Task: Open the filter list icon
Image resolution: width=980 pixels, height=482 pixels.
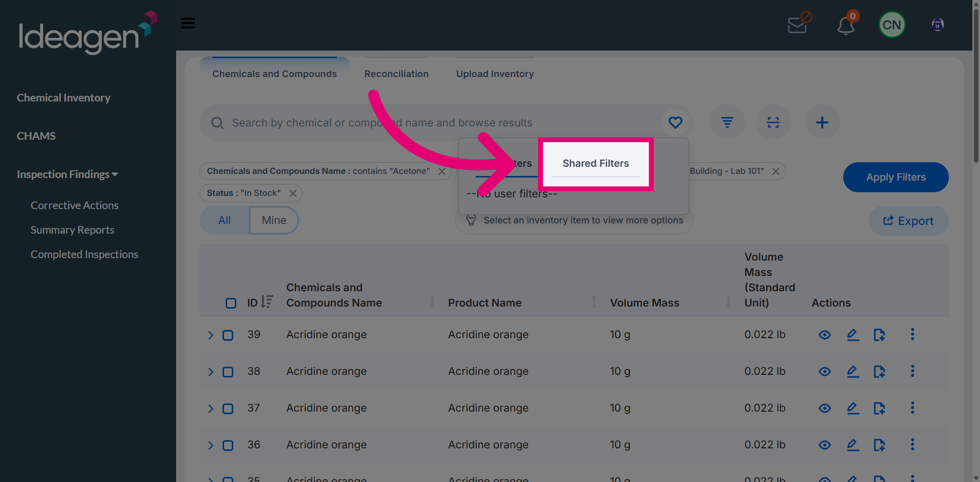Action: pos(727,122)
